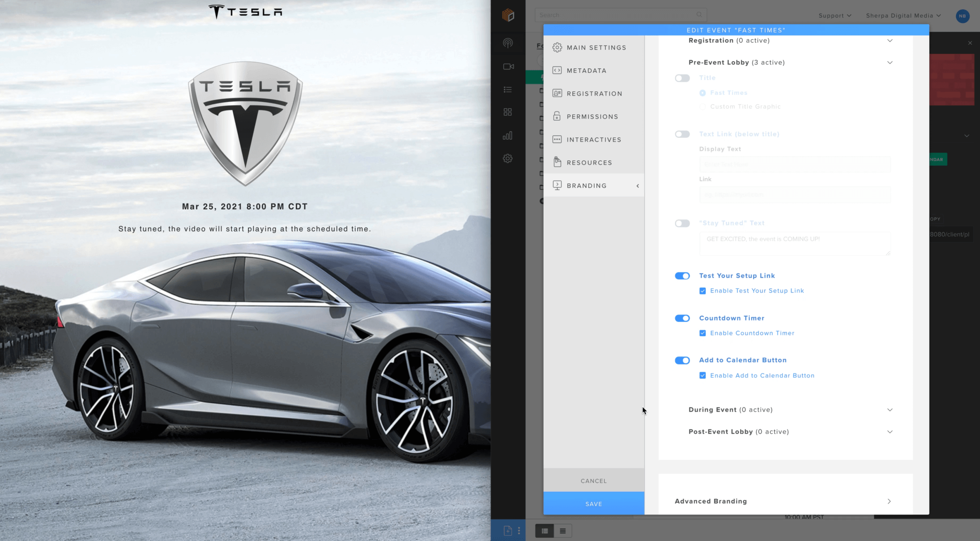Turn off Add to Calendar Button toggle
980x541 pixels.
(x=682, y=361)
